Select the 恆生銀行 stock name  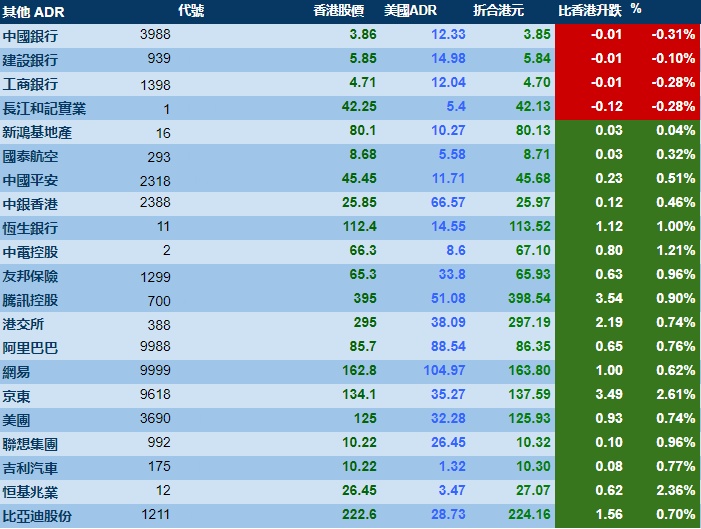[30, 228]
